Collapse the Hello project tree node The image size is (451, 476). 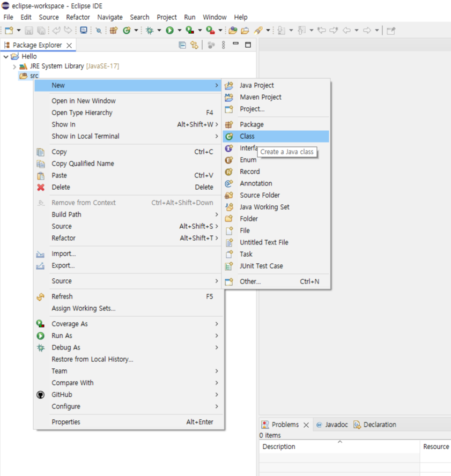[6, 56]
